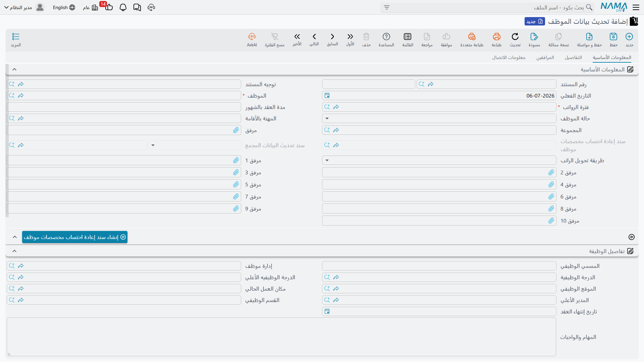Open calendar picker for التاريخ الفعلي
This screenshot has width=644, height=362.
coord(327,96)
